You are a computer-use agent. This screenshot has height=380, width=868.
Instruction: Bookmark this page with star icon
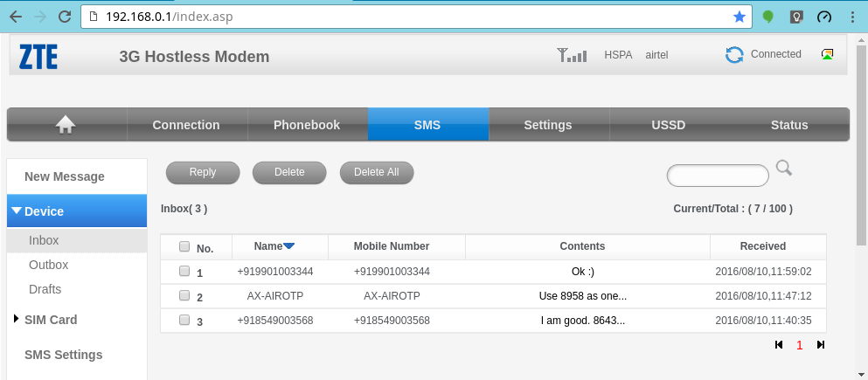point(740,17)
